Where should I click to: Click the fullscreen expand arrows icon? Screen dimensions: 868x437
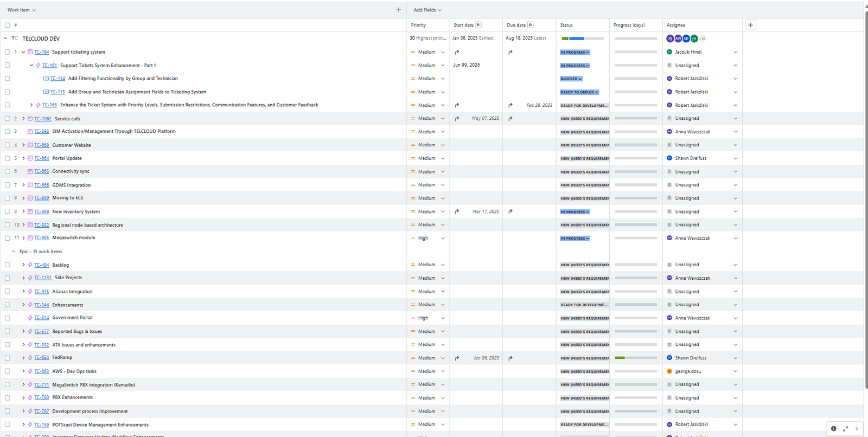(845, 429)
